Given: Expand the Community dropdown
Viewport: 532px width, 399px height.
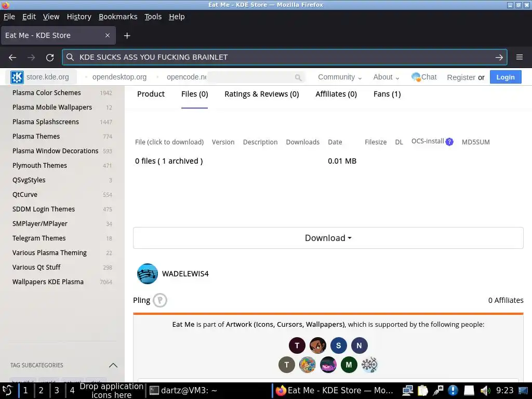Looking at the screenshot, I should point(340,77).
